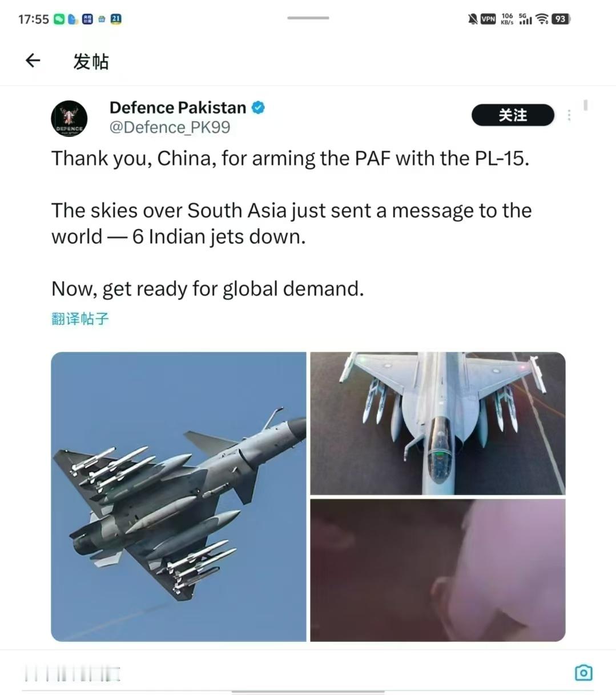Tap the calendar 21 notification icon
This screenshot has width=616, height=695.
[x=116, y=19]
